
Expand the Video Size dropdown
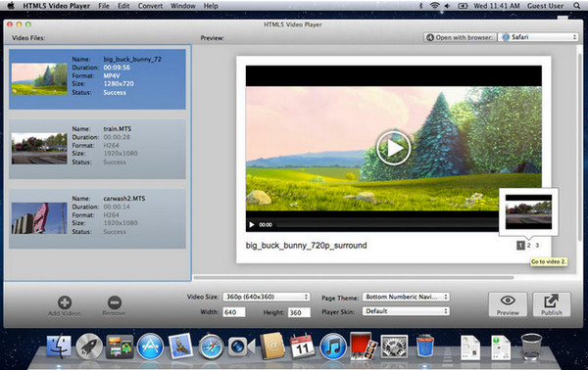click(x=267, y=297)
